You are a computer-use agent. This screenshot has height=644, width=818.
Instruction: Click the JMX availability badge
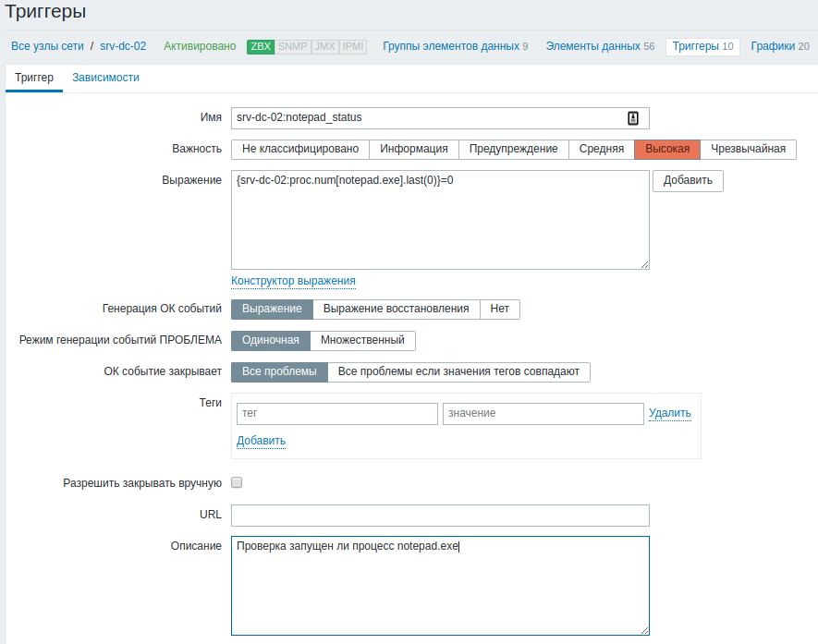pyautogui.click(x=325, y=46)
